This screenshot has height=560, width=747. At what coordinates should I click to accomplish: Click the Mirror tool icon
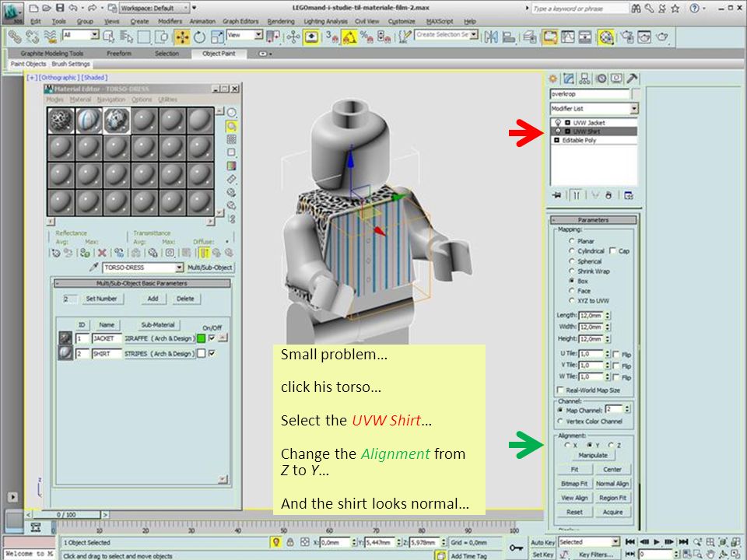click(491, 37)
